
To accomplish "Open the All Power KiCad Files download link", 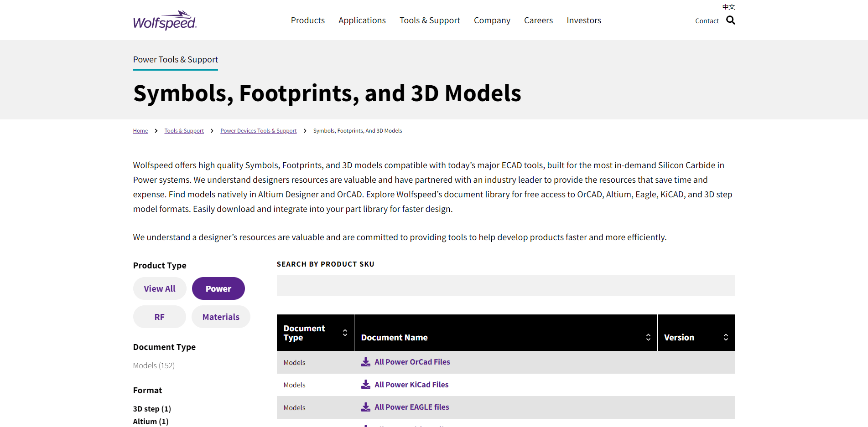I will tap(411, 384).
